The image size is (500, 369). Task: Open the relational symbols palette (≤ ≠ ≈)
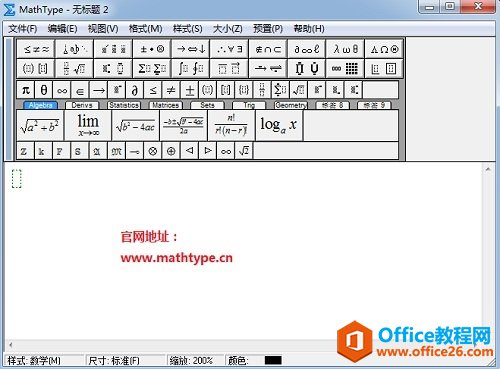coord(36,49)
